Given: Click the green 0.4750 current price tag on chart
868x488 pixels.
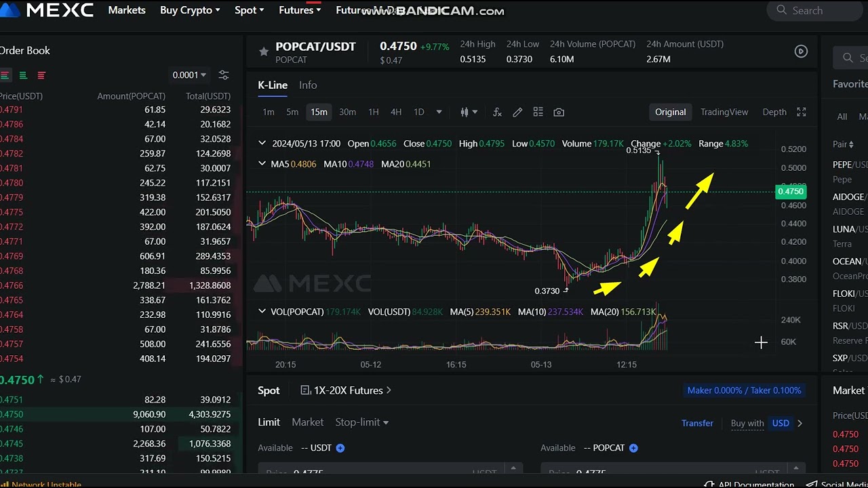Looking at the screenshot, I should pyautogui.click(x=790, y=192).
